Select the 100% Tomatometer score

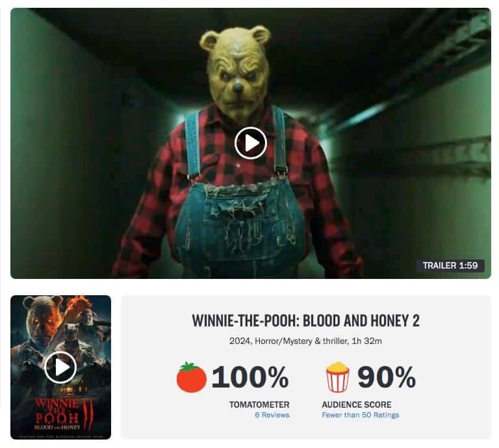pyautogui.click(x=250, y=377)
